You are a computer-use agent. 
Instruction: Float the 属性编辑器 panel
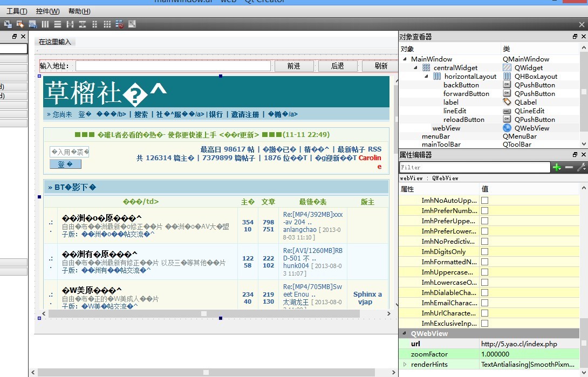pyautogui.click(x=575, y=154)
